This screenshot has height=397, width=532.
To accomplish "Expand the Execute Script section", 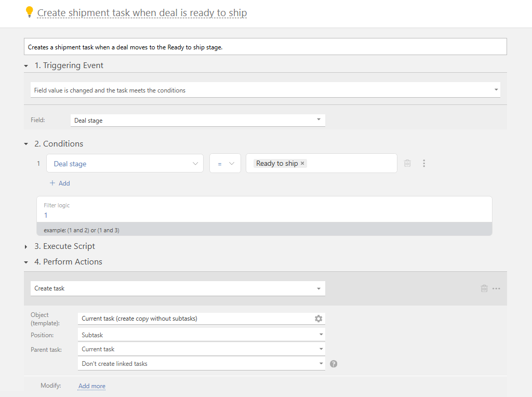I will pos(26,246).
